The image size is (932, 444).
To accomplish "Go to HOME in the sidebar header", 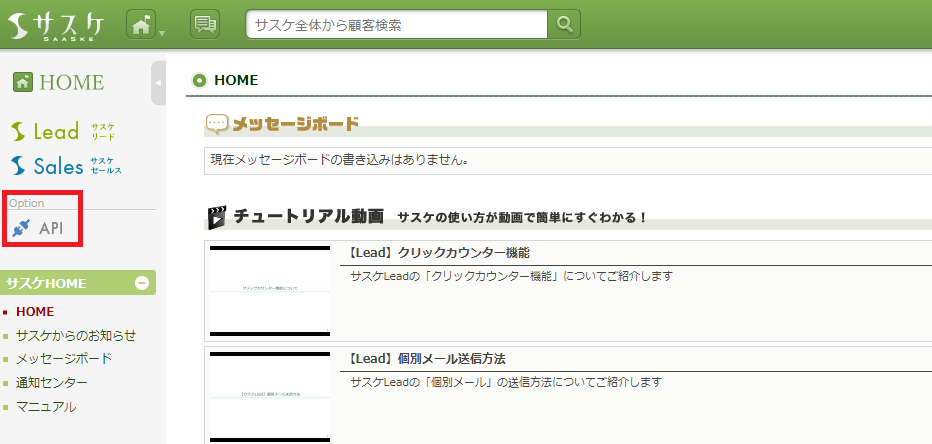I will pyautogui.click(x=59, y=82).
